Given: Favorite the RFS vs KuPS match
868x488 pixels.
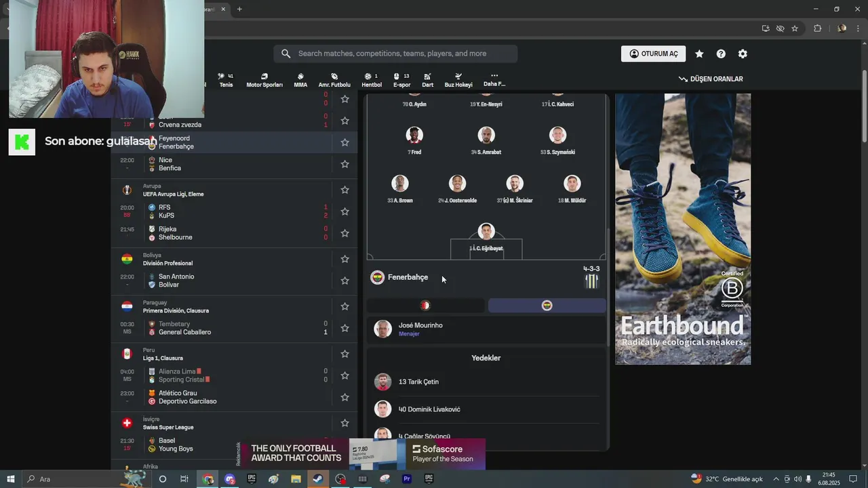Looking at the screenshot, I should coord(344,211).
